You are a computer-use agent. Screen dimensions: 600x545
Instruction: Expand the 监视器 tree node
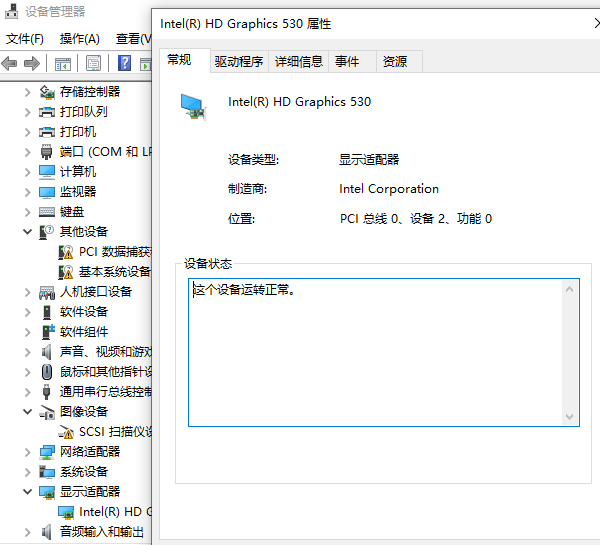click(x=28, y=192)
